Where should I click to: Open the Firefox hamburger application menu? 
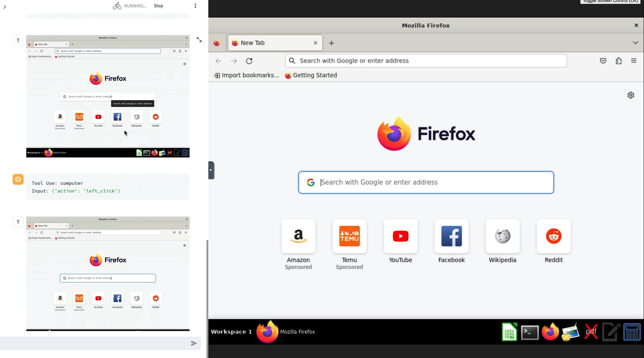click(634, 61)
